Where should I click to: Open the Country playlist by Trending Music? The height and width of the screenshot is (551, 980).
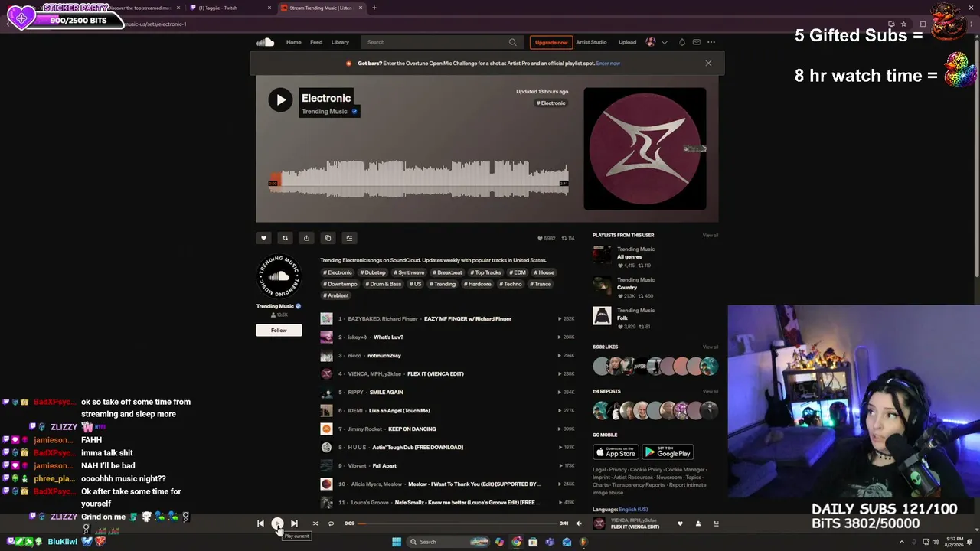click(x=627, y=288)
